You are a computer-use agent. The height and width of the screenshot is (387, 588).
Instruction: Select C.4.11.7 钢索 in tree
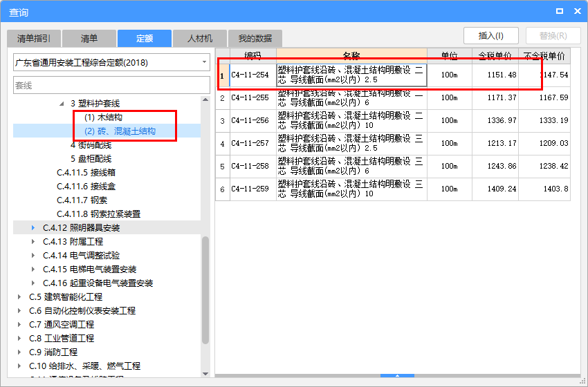pos(82,200)
